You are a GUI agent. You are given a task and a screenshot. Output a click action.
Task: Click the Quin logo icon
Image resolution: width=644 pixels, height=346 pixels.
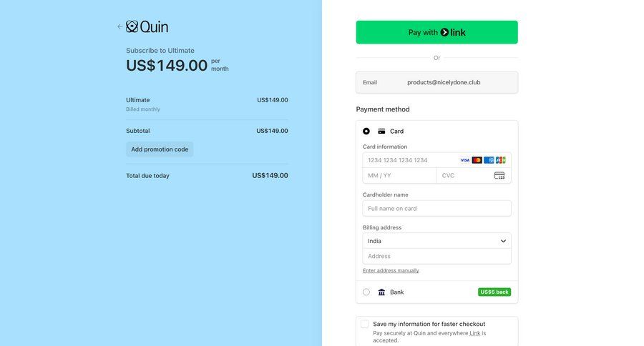point(132,26)
